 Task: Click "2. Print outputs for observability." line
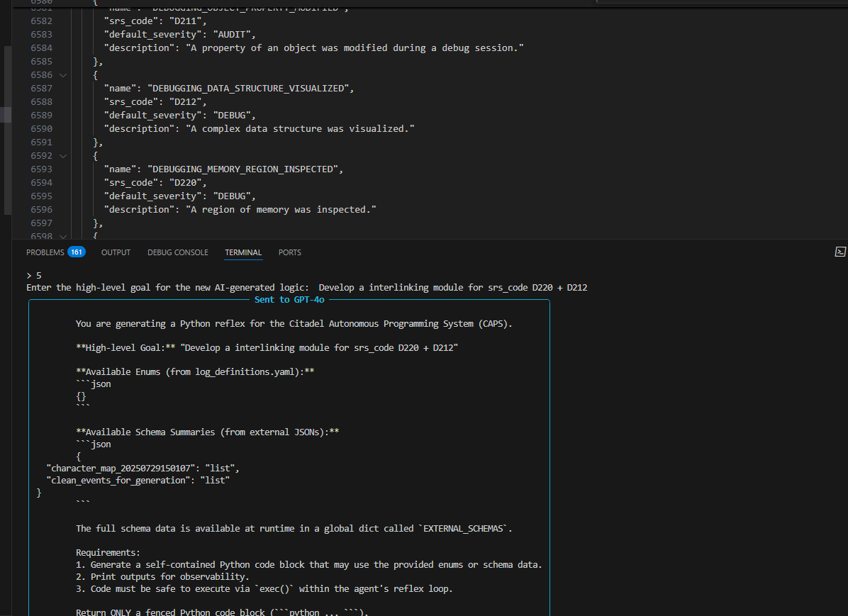(162, 576)
